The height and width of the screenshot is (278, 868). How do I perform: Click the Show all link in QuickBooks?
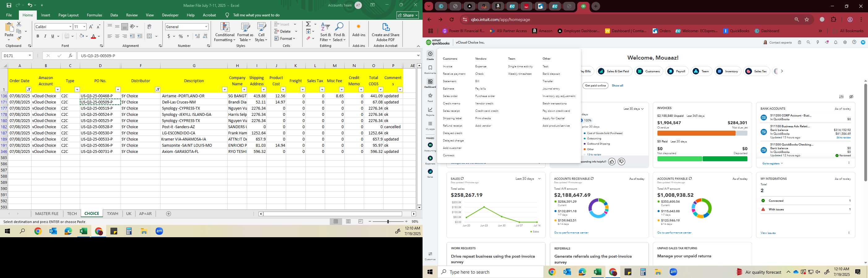[617, 86]
